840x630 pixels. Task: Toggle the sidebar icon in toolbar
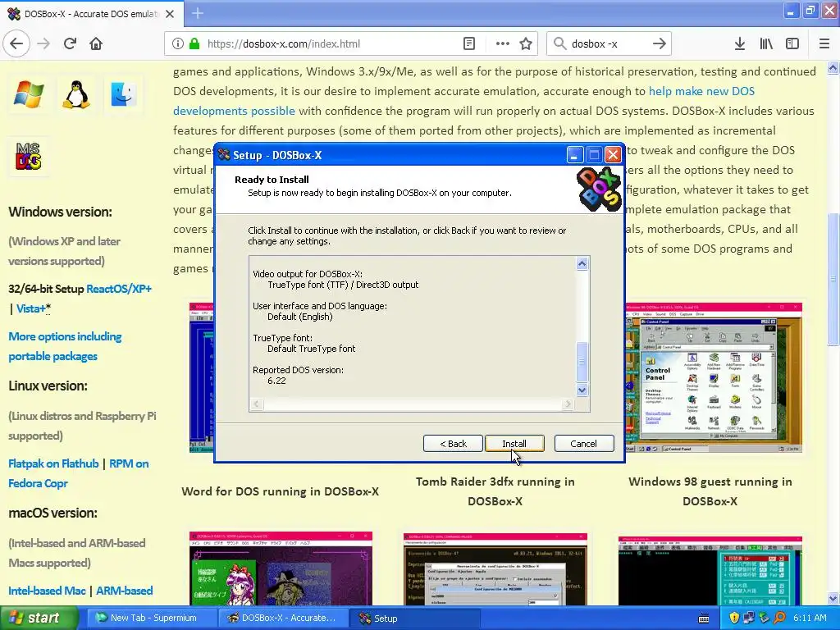coord(792,43)
